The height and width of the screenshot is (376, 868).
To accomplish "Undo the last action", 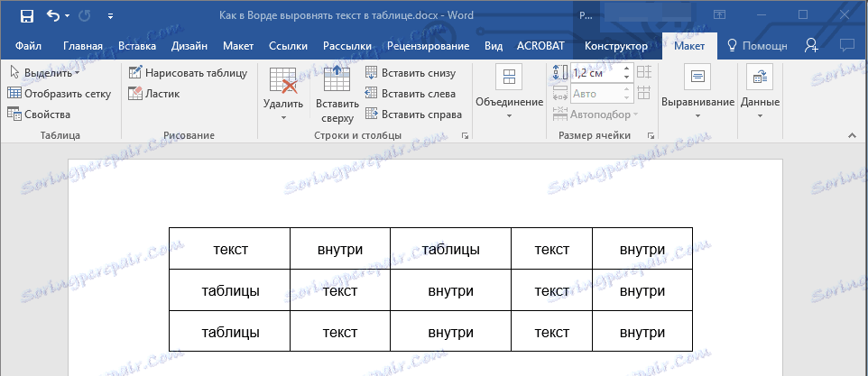I will pos(53,16).
